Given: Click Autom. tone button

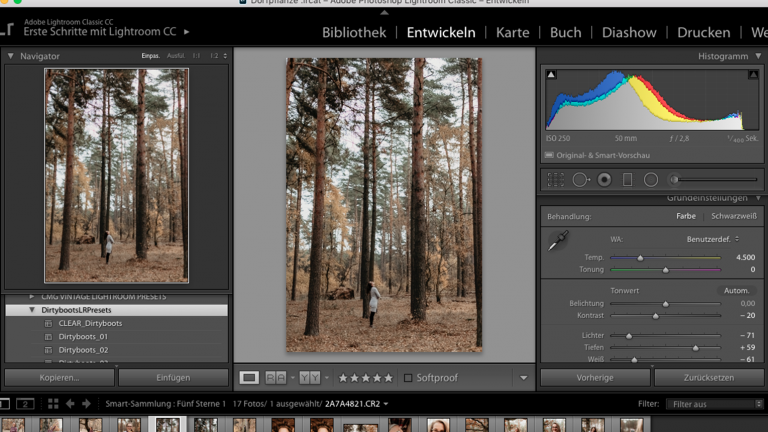Looking at the screenshot, I should pyautogui.click(x=736, y=290).
